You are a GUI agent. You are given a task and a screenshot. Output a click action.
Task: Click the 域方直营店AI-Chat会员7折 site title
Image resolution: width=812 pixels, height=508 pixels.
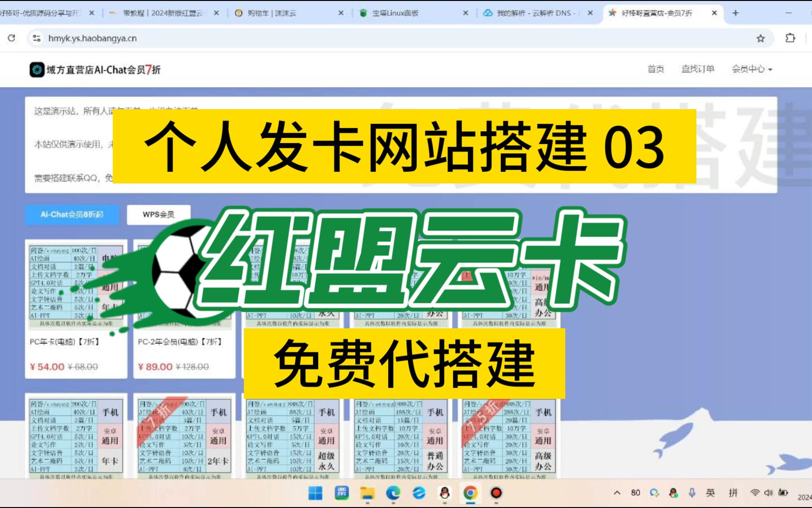[103, 70]
